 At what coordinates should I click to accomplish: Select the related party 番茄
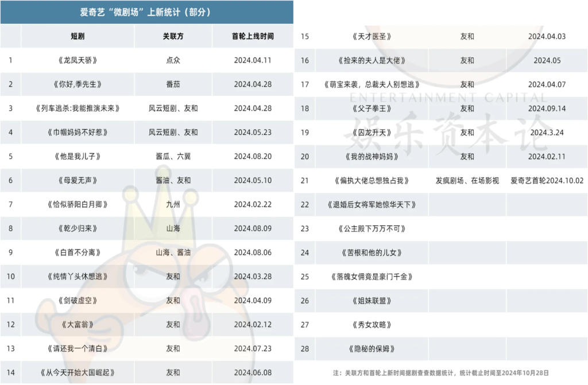[173, 84]
